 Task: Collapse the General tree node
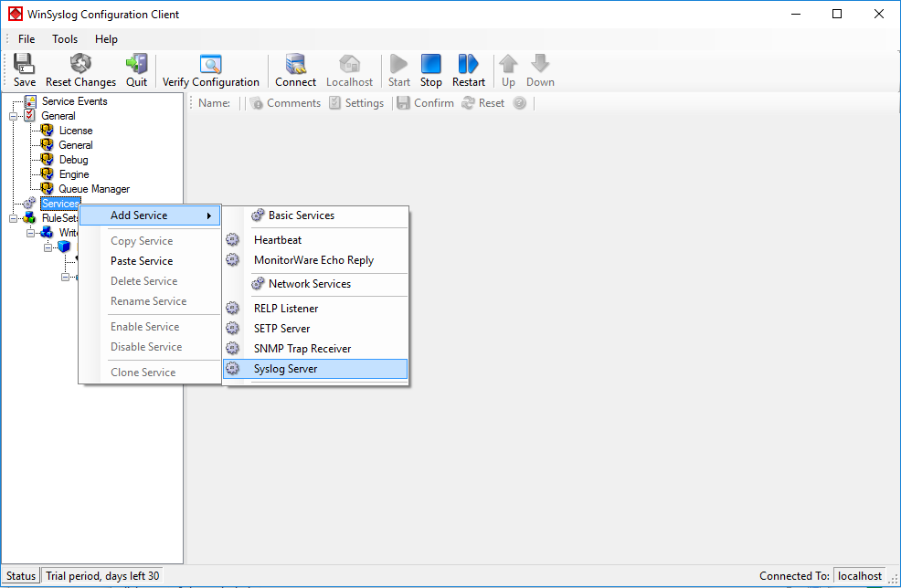[14, 116]
